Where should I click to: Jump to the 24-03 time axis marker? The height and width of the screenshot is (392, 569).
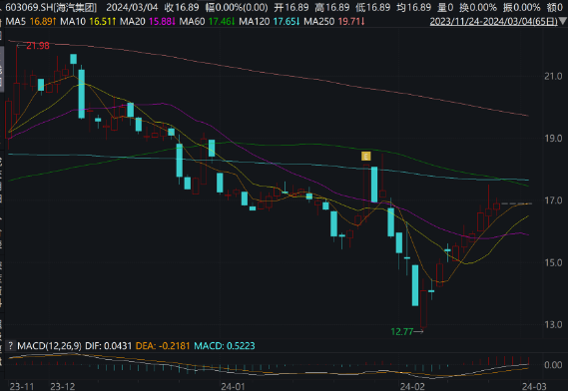(x=534, y=387)
